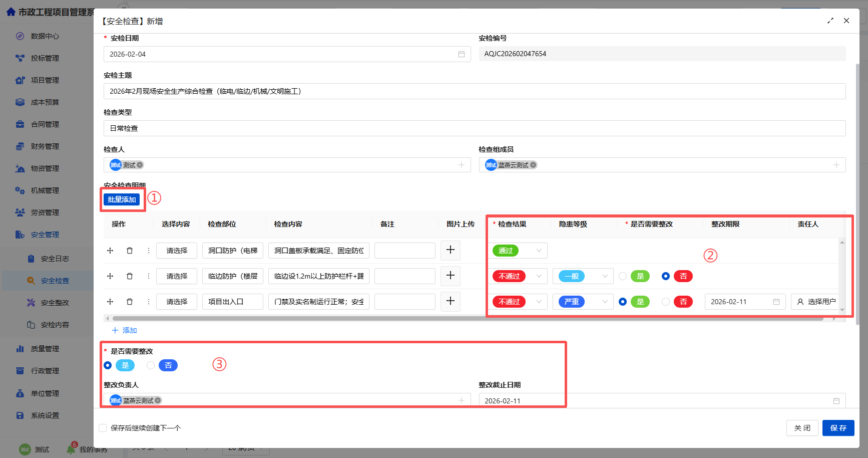This screenshot has height=458, width=868.
Task: Check 保存后继续创建下一个
Action: coord(103,427)
